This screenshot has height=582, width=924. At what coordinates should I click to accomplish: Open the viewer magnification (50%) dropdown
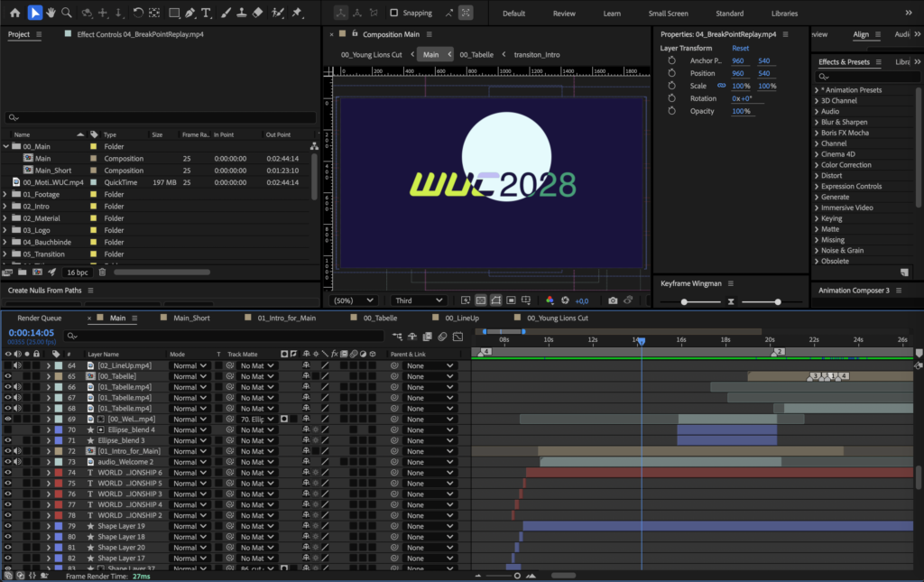pos(354,300)
